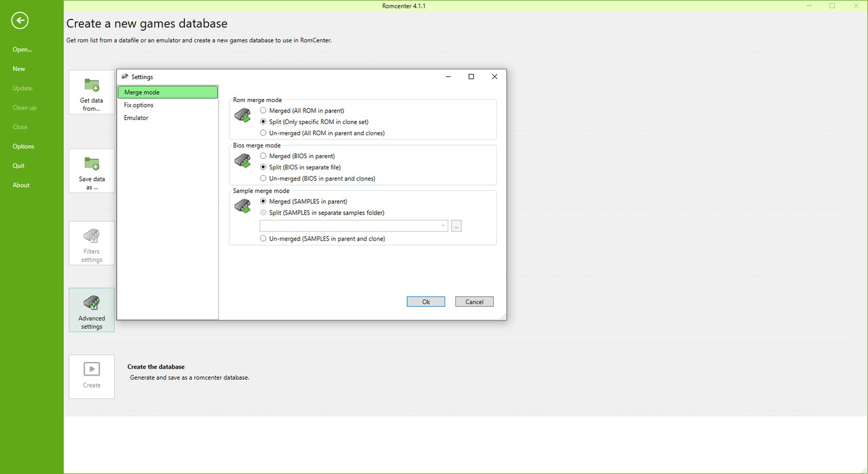The width and height of the screenshot is (868, 474).
Task: Click Update in the green sidebar
Action: pyautogui.click(x=22, y=88)
